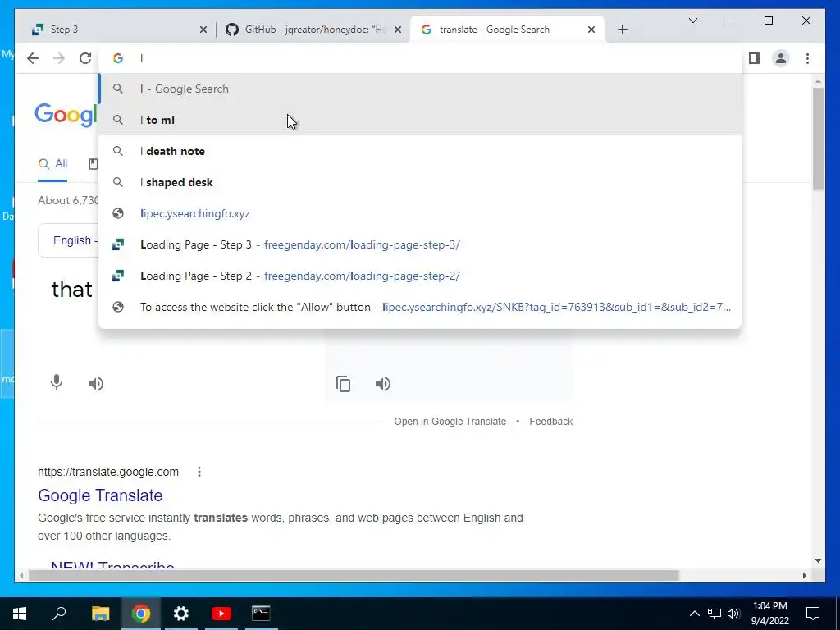This screenshot has width=840, height=630.
Task: Open the English source language dropdown
Action: [69, 240]
